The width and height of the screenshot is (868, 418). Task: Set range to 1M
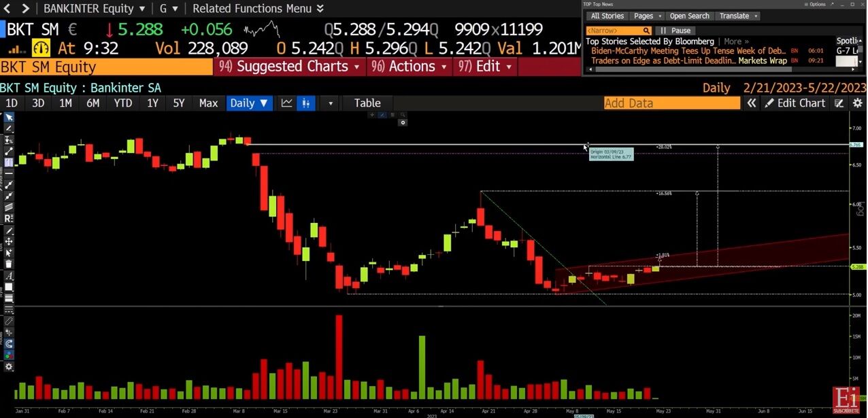click(x=65, y=103)
